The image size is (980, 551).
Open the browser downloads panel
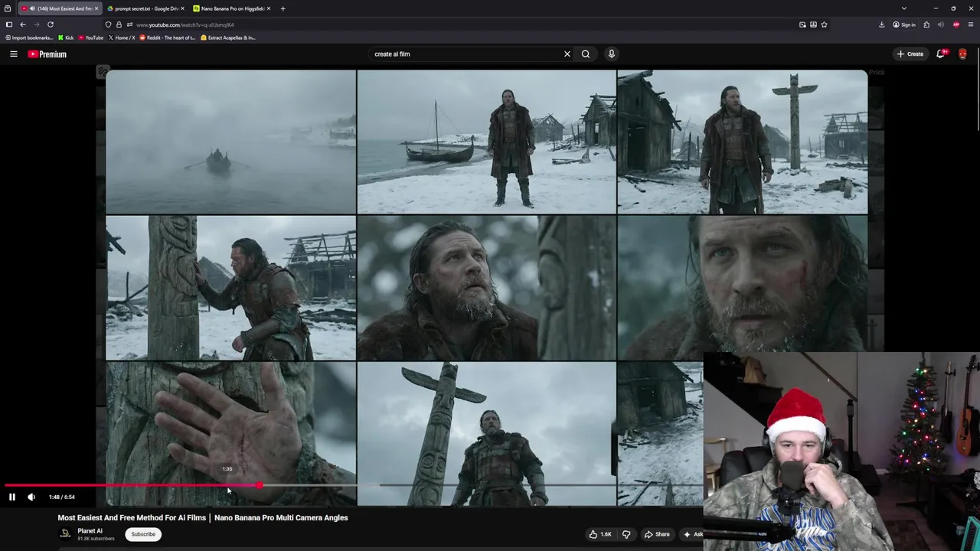click(881, 24)
